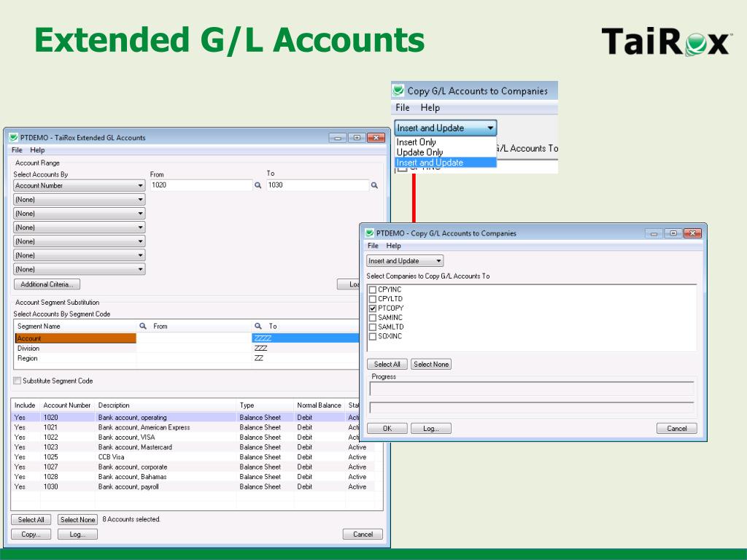The width and height of the screenshot is (747, 560).
Task: Click the Type column header
Action: (265, 405)
